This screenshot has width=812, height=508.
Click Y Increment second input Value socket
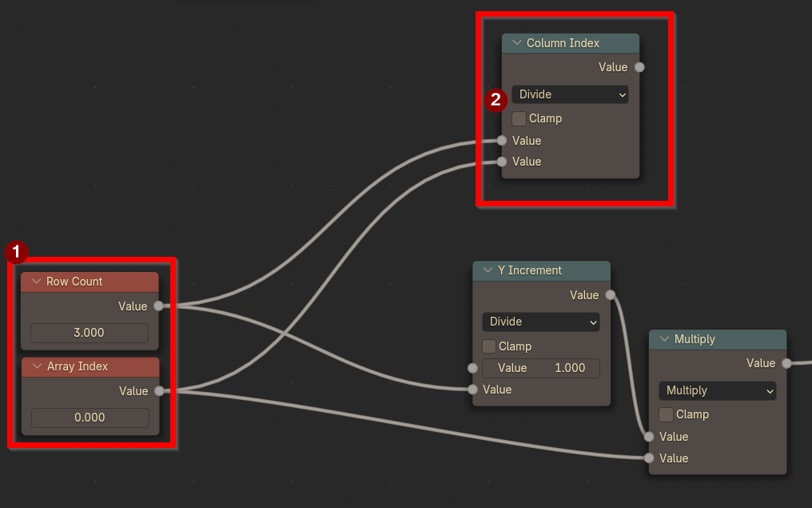pos(472,390)
